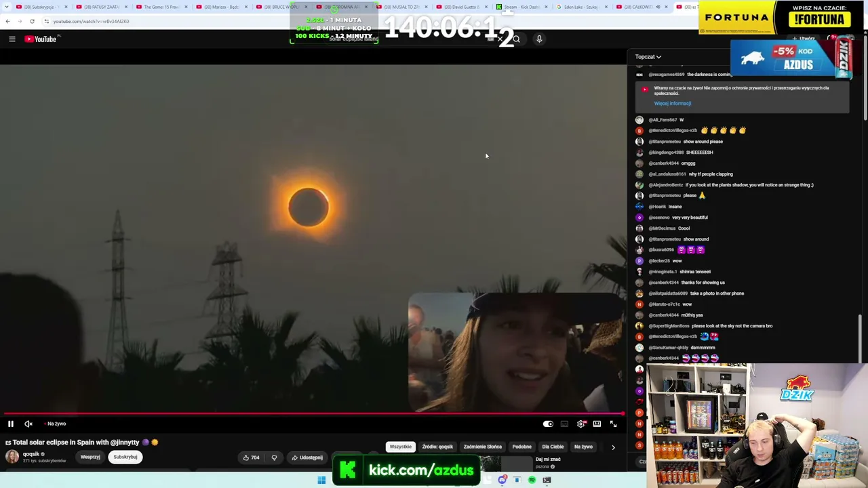This screenshot has height=488, width=868.
Task: Go forward in browser history
Action: pyautogui.click(x=20, y=21)
